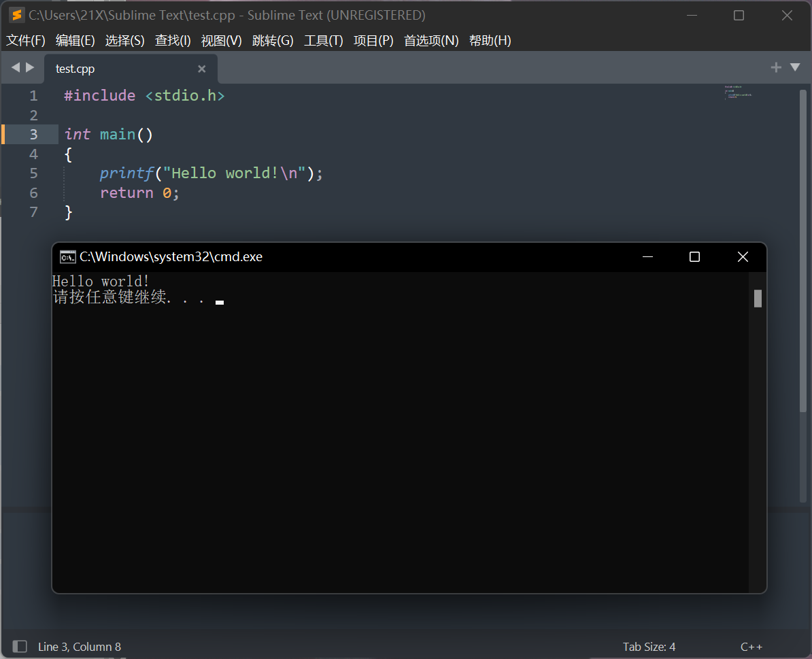Screen dimensions: 812x659
Task: Open the 工具(T) menu
Action: click(324, 41)
